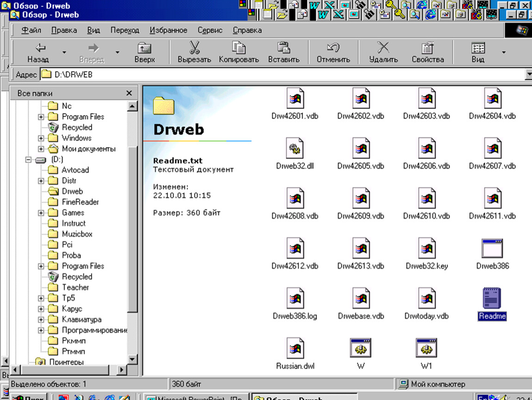Click the Вперед forward arrow button
The width and height of the screenshot is (532, 400).
tap(92, 52)
